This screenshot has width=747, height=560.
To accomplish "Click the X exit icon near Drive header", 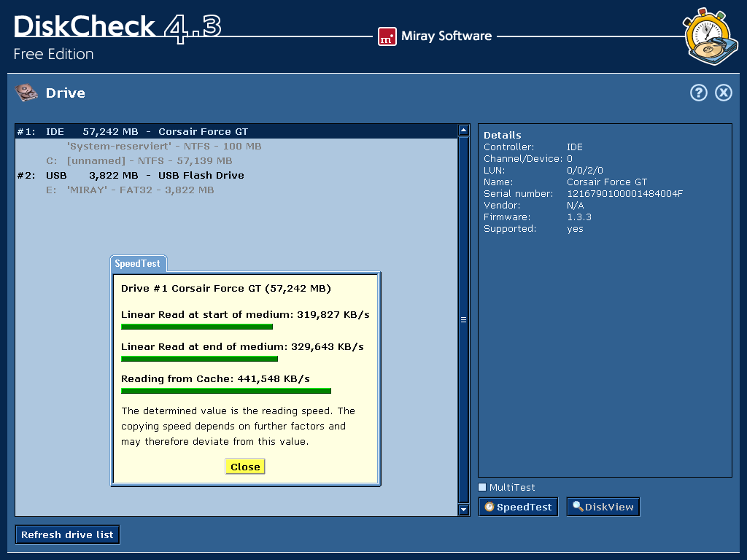I will click(723, 93).
